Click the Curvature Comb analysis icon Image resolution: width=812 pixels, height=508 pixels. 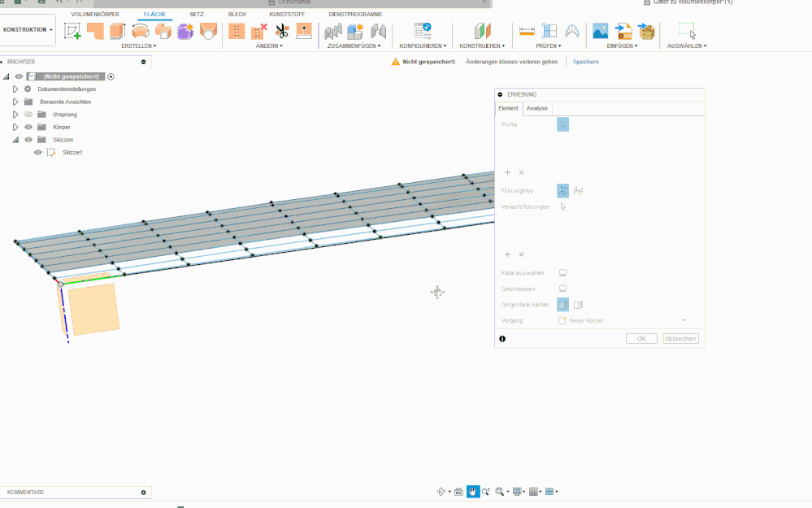pos(571,31)
